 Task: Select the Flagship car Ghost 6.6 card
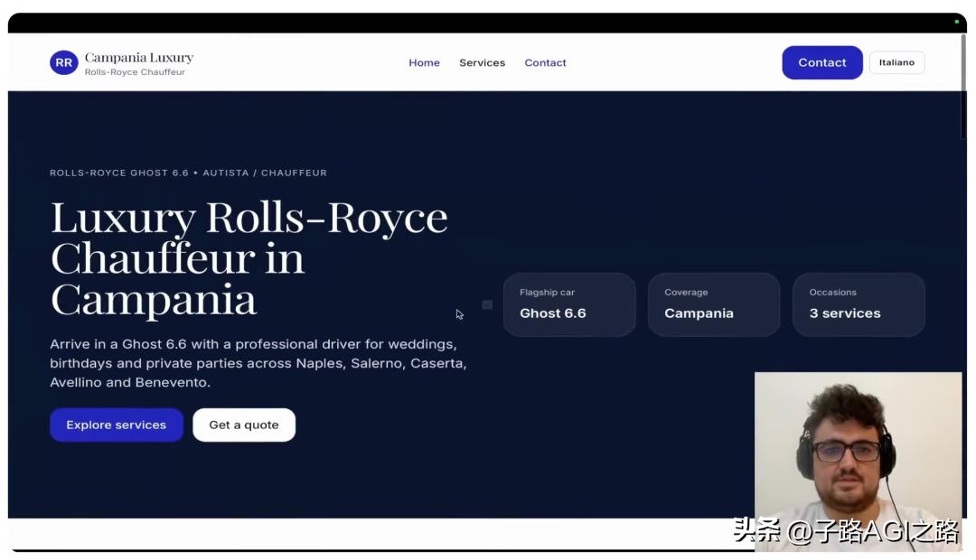(x=568, y=304)
